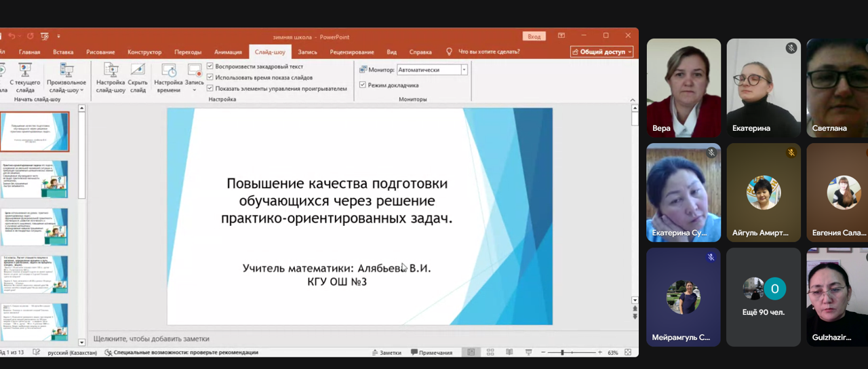
Task: Click the redo icon in quick access toolbar
Action: (30, 36)
